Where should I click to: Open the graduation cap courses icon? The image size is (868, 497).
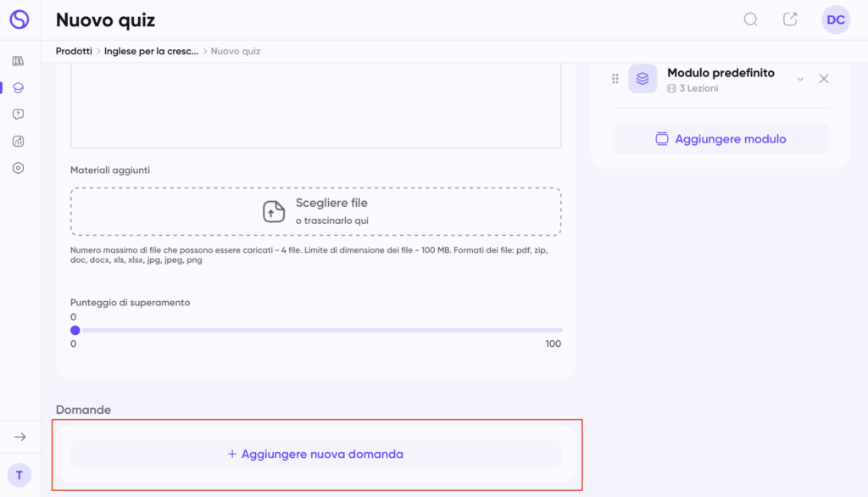pyautogui.click(x=19, y=87)
